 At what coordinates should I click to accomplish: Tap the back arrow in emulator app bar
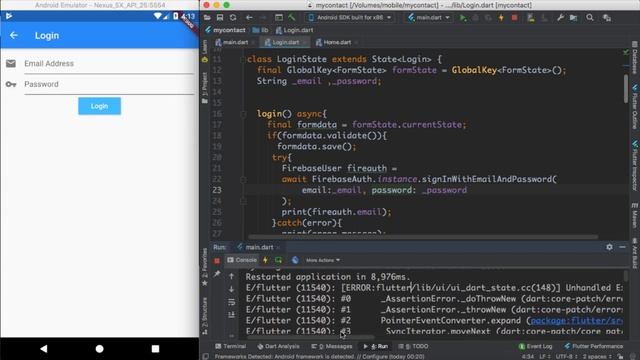[x=13, y=36]
